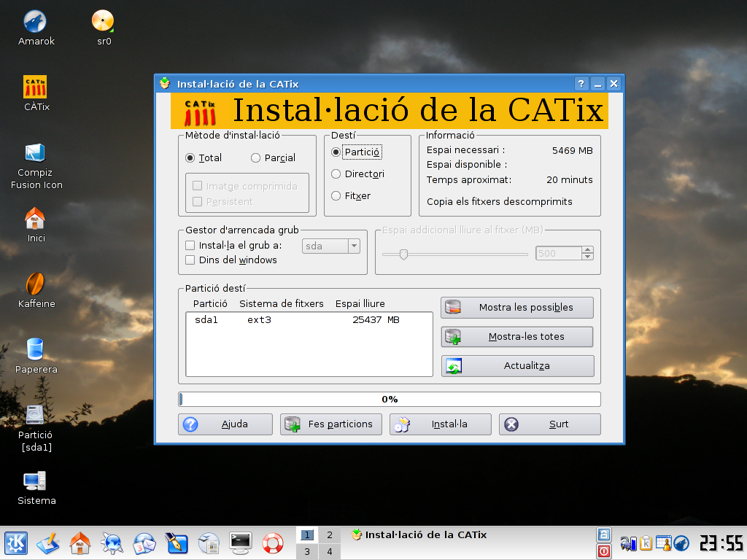Click the Sistema de fitxers column header
This screenshot has height=560, width=747.
(281, 303)
